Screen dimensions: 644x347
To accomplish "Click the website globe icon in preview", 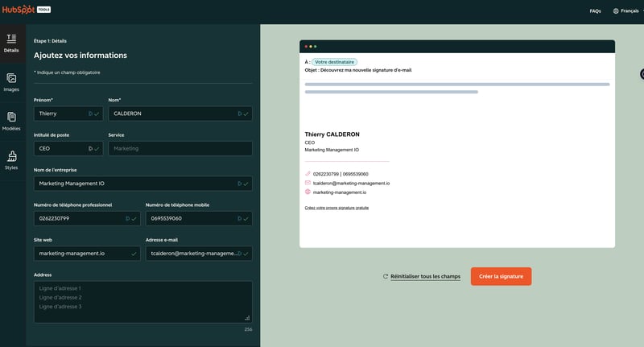I will point(308,192).
